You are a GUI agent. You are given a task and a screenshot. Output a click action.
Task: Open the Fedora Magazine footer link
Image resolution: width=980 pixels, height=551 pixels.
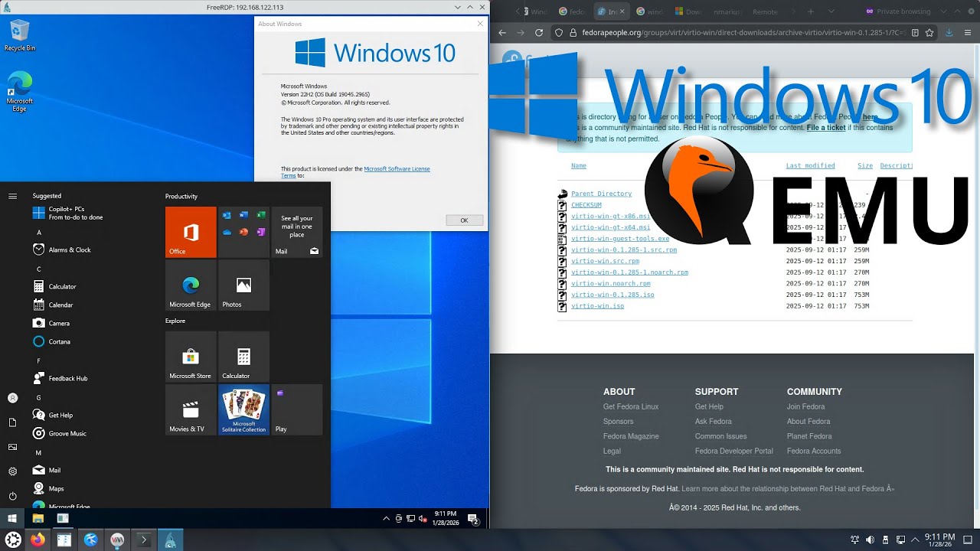coord(631,436)
